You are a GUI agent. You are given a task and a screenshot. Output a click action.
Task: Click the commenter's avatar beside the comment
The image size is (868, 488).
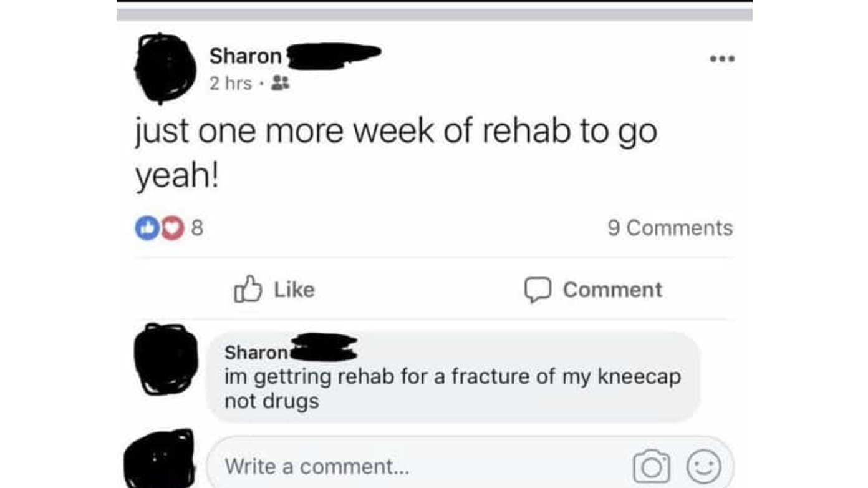click(166, 358)
